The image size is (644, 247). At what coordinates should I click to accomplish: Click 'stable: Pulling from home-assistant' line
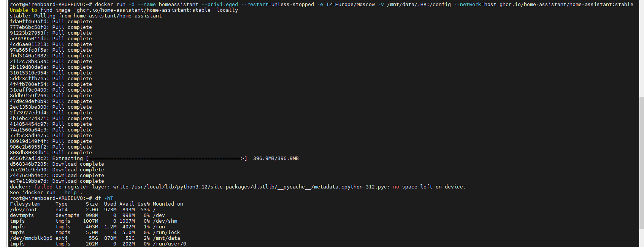(86, 16)
